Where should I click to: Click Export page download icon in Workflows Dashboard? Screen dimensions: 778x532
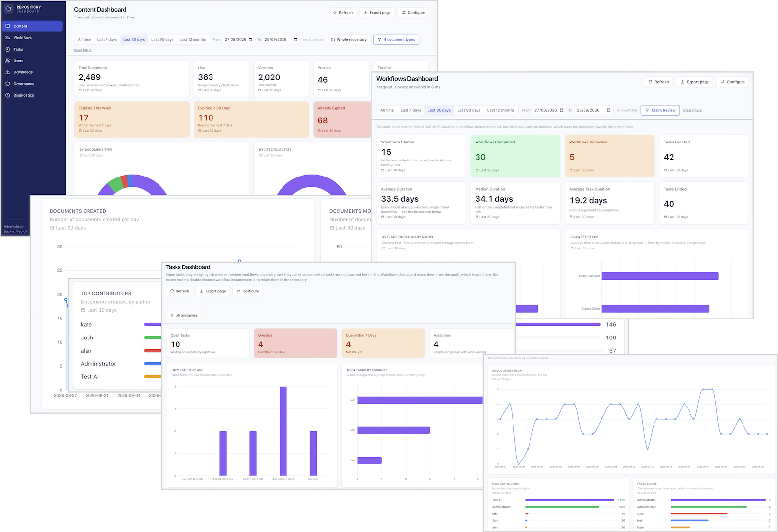pyautogui.click(x=683, y=82)
